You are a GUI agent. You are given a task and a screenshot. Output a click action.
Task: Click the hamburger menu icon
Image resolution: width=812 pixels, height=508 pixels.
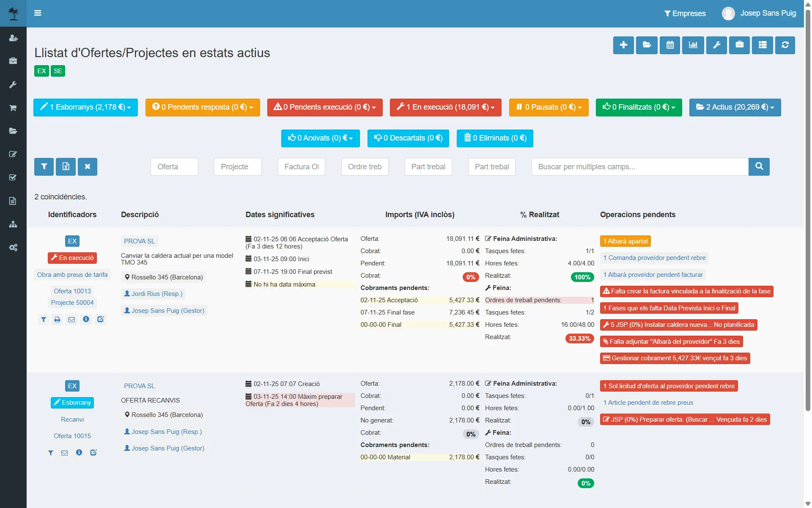[x=38, y=13]
